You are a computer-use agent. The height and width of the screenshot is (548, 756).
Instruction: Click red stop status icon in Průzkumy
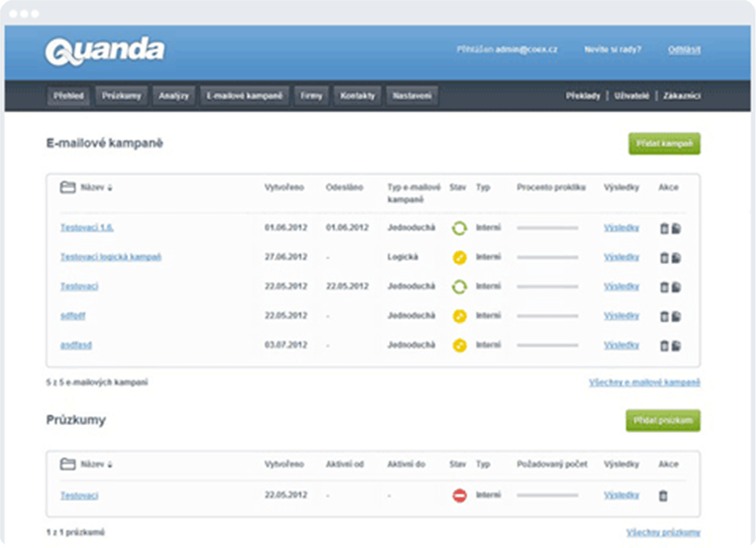pos(459,496)
